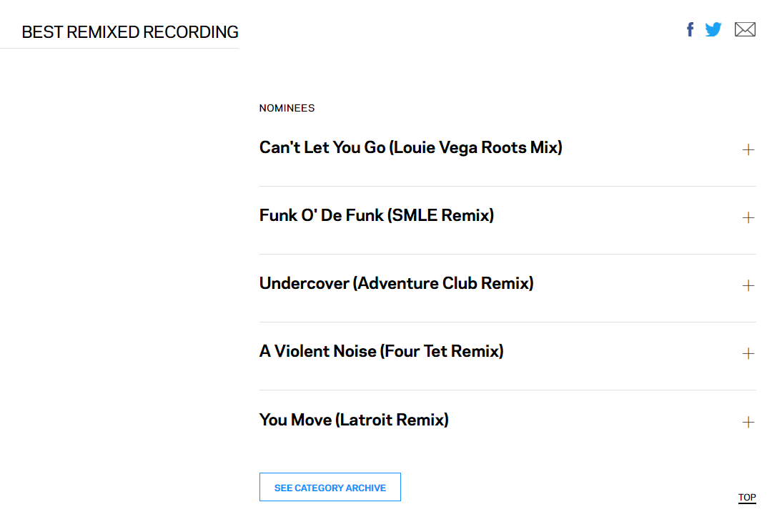The image size is (772, 532).
Task: Expand A Violent Noise plus icon
Action: coord(748,353)
